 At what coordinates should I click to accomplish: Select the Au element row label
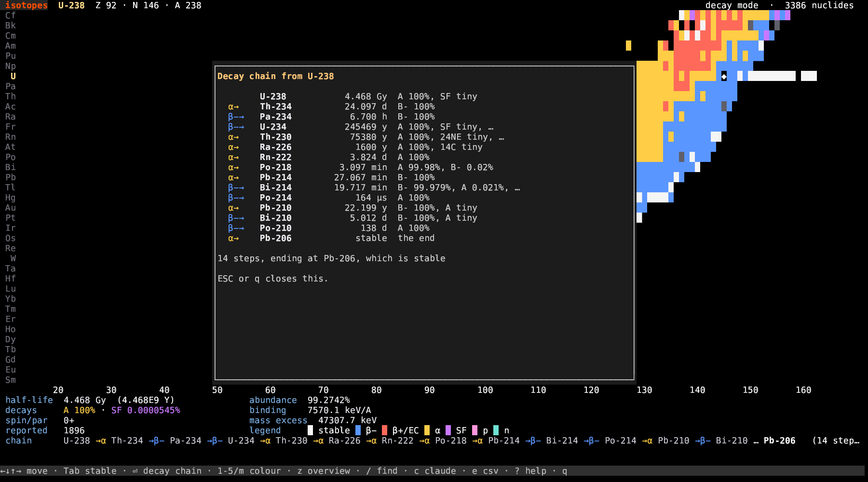11,208
